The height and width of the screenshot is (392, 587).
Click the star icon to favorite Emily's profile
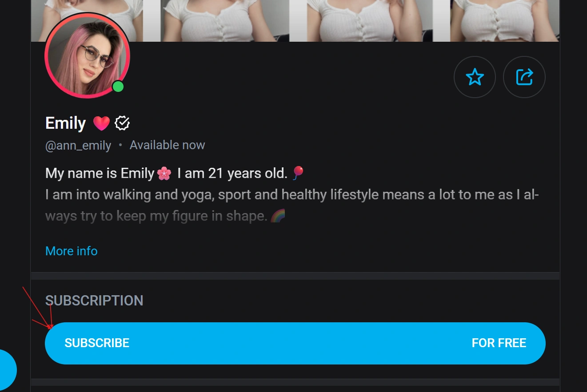pos(475,77)
